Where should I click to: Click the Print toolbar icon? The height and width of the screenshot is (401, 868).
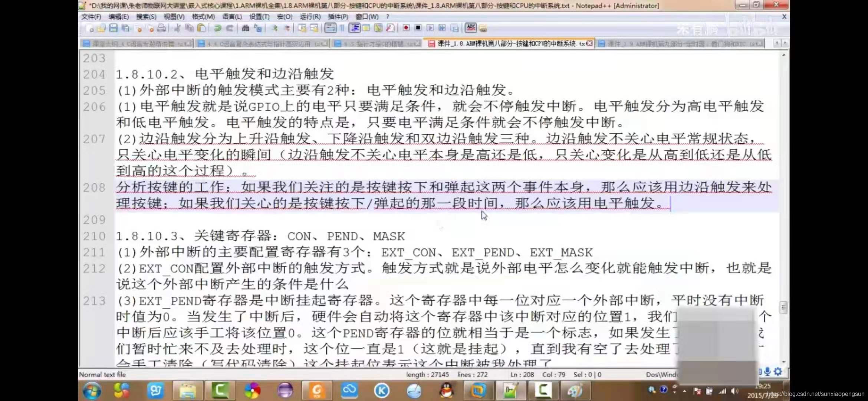pos(161,28)
